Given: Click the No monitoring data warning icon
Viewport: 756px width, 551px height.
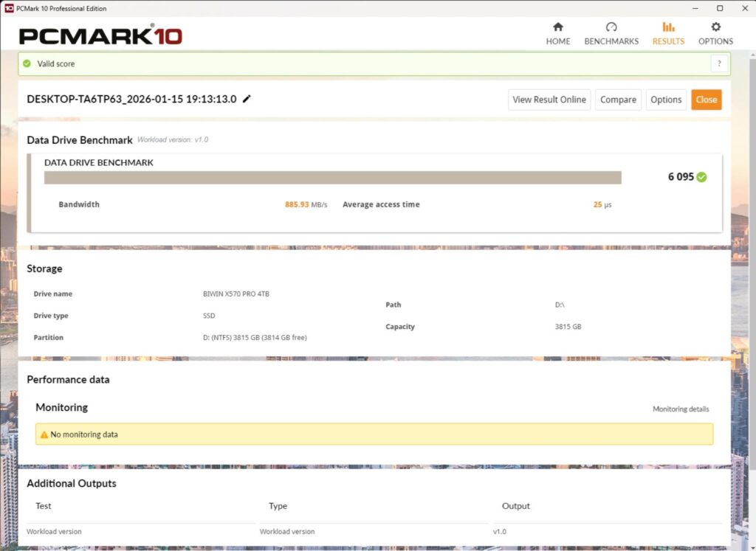Looking at the screenshot, I should coord(44,434).
